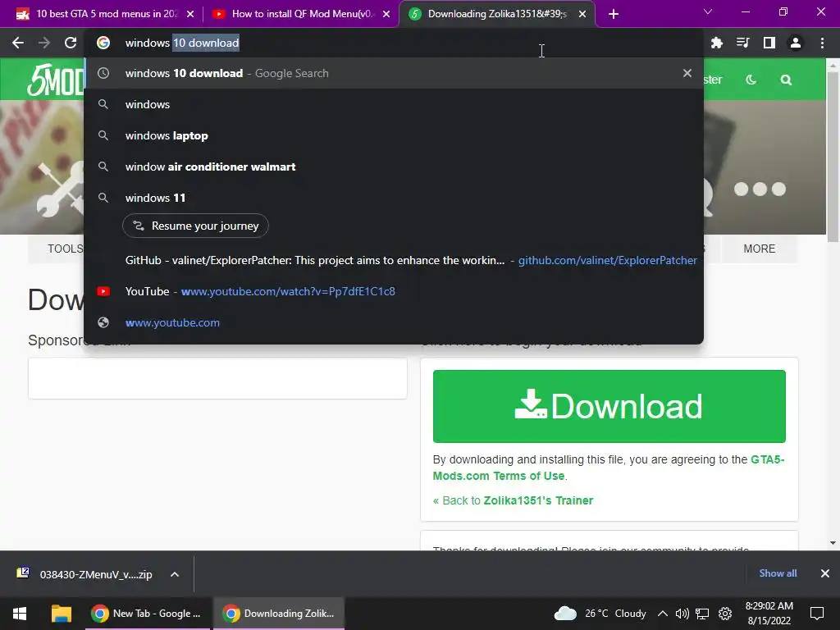Open the clock showing 8:29:02 AM
Image resolution: width=840 pixels, height=630 pixels.
(769, 614)
